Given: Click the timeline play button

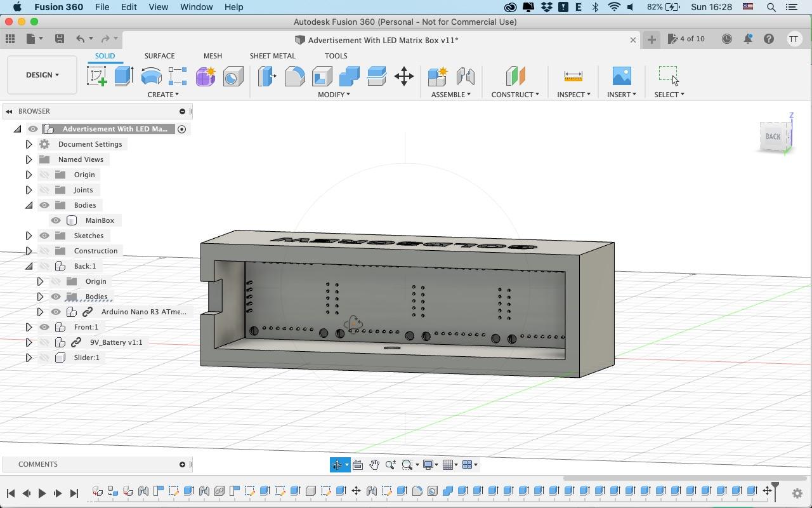Looking at the screenshot, I should point(42,493).
